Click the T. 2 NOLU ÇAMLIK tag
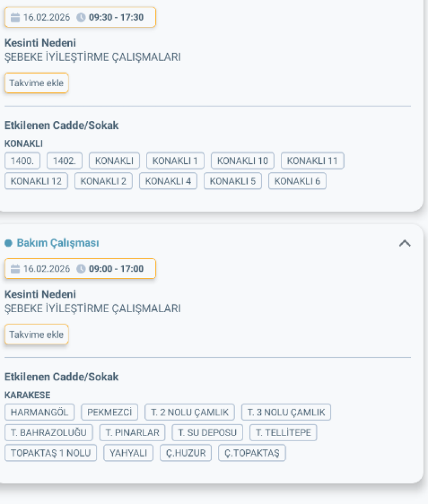428x504 pixels. [189, 412]
